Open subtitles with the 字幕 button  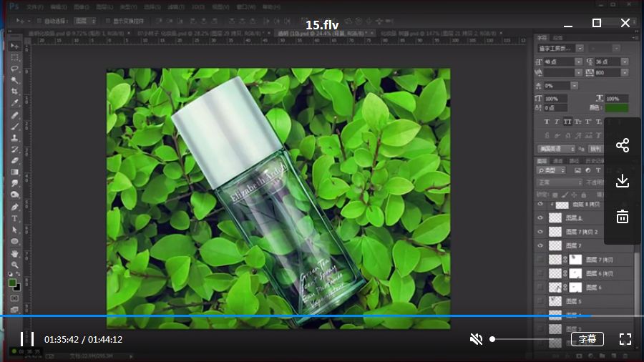point(587,339)
